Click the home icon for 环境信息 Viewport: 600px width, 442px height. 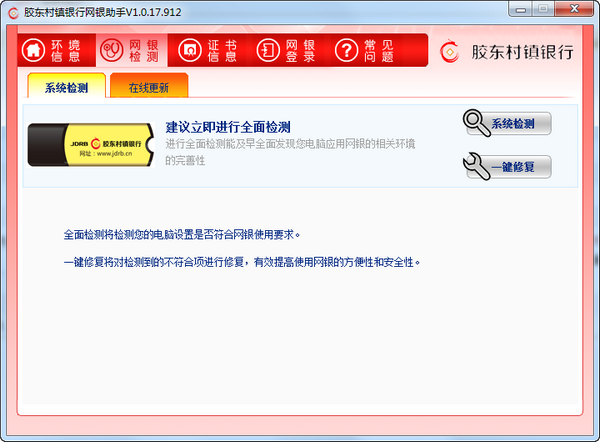pyautogui.click(x=34, y=50)
